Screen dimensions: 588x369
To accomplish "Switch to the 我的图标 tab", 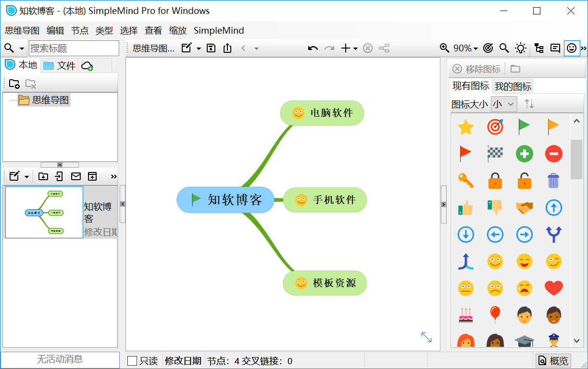I will (513, 86).
